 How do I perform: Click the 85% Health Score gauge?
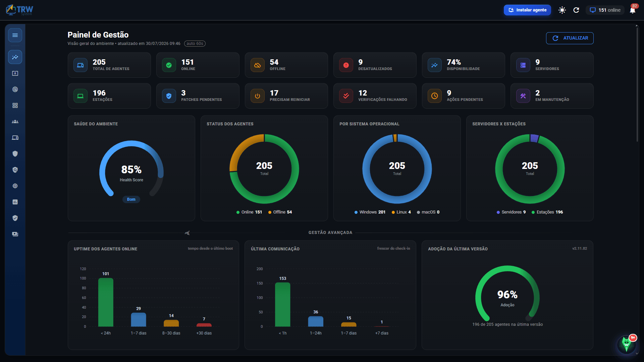[131, 169]
